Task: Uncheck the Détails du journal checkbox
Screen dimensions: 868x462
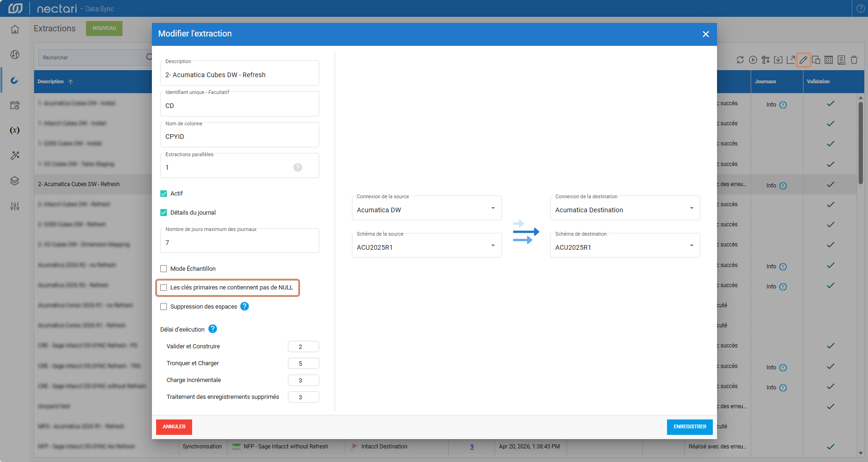Action: pyautogui.click(x=164, y=213)
